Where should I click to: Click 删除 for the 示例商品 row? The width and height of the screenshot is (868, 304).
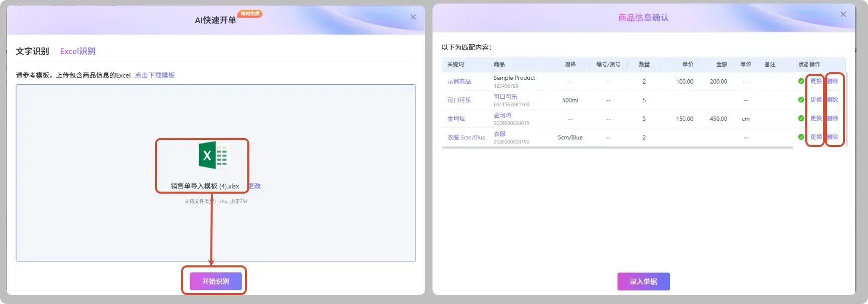832,81
